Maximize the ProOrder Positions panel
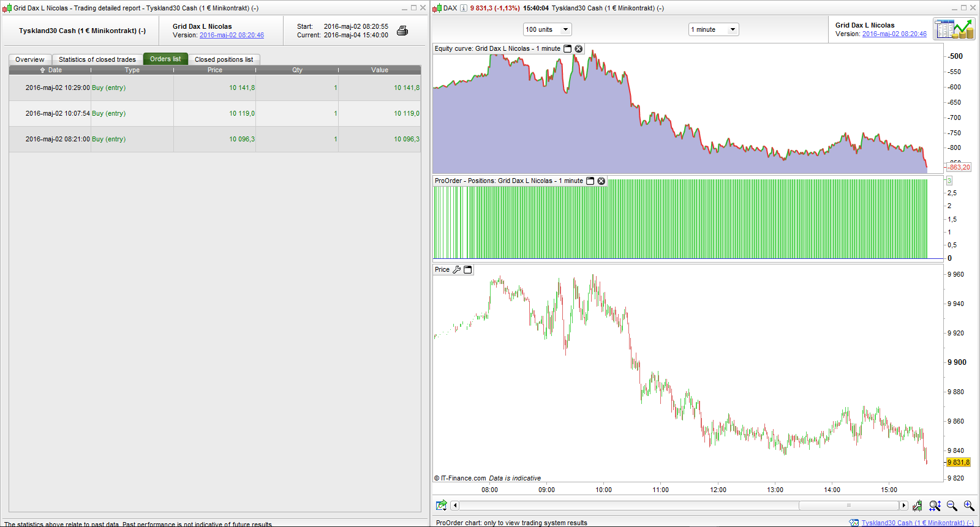 pos(590,181)
